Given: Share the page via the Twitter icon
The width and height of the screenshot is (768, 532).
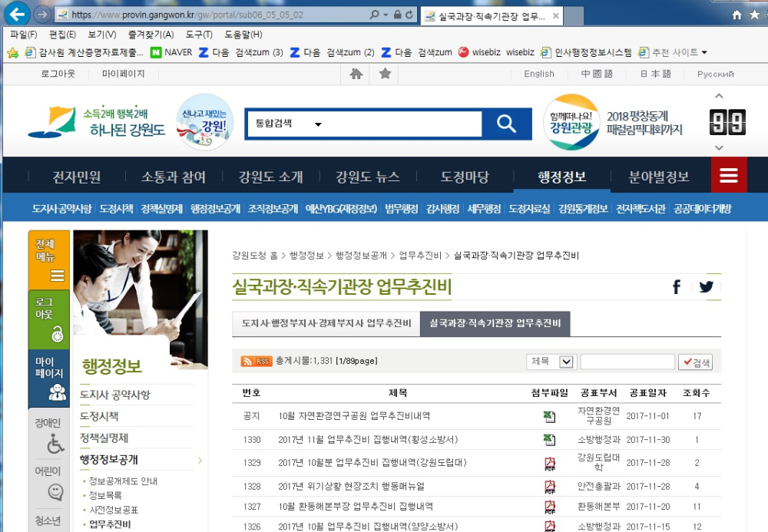Looking at the screenshot, I should click(x=706, y=286).
